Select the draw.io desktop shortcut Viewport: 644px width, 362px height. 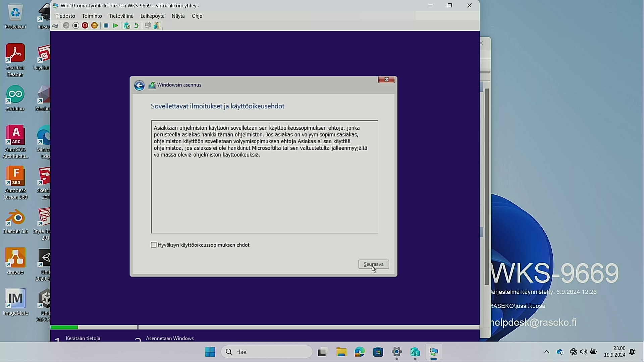15,261
